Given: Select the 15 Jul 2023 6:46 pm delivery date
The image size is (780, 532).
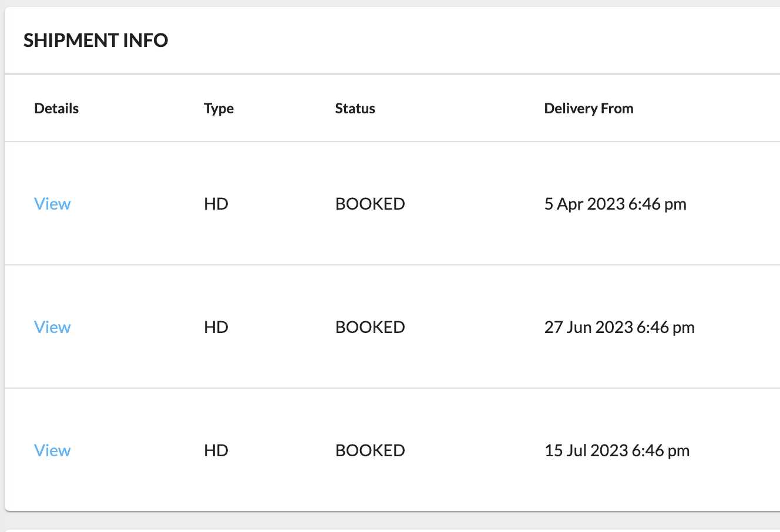Looking at the screenshot, I should click(617, 450).
